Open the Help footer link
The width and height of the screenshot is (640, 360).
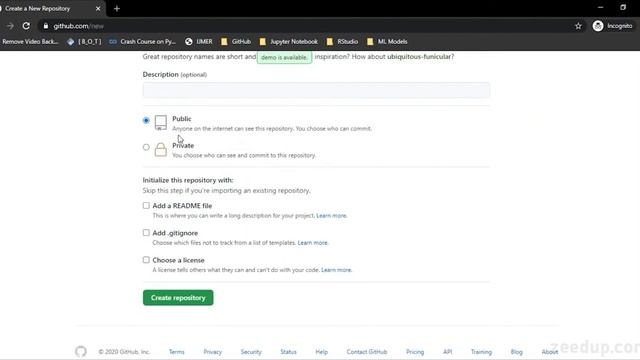point(322,352)
